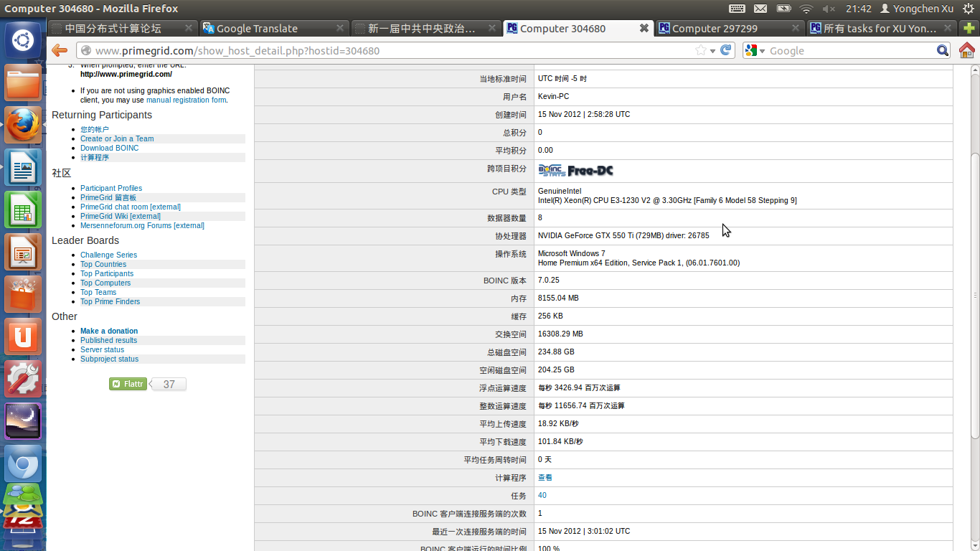Open the Top Computers link
This screenshot has height=551, width=980.
pyautogui.click(x=105, y=283)
